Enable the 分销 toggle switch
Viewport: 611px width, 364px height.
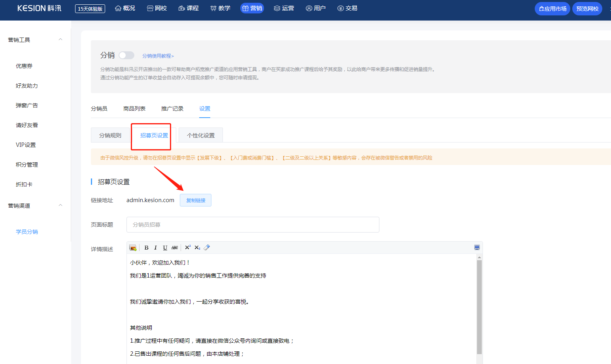[126, 55]
